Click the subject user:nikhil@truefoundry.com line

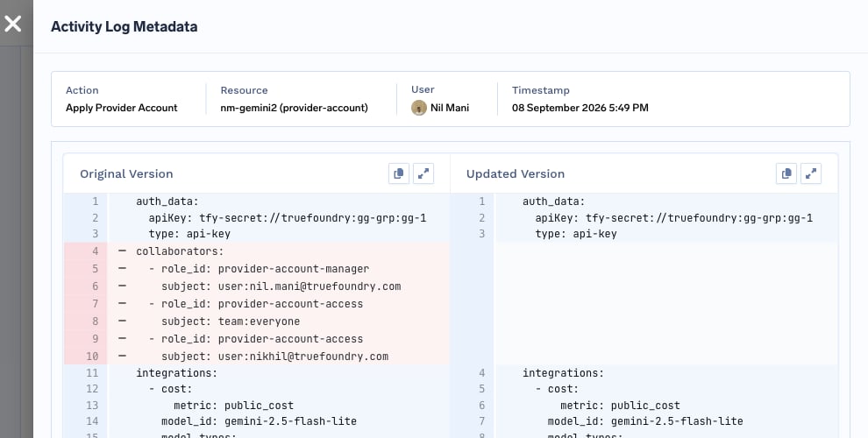[x=275, y=357]
